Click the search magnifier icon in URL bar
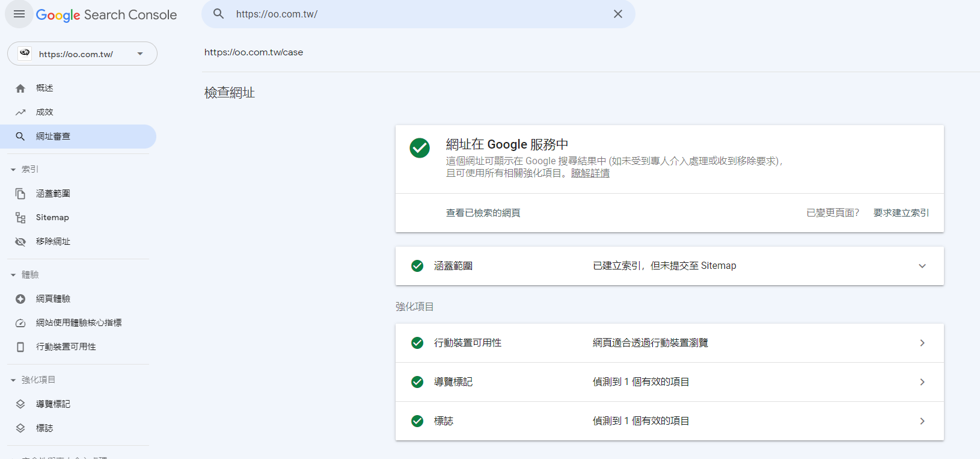 pos(219,14)
